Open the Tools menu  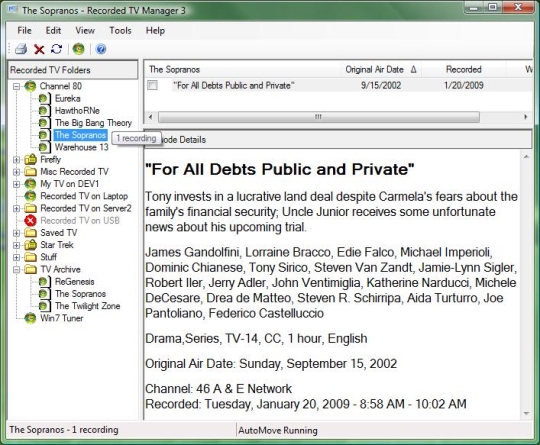120,30
